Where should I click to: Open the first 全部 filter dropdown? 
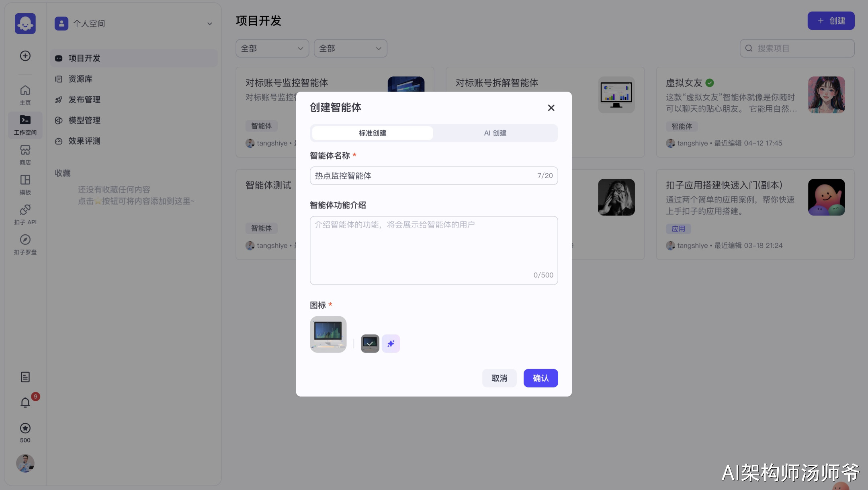pos(272,48)
